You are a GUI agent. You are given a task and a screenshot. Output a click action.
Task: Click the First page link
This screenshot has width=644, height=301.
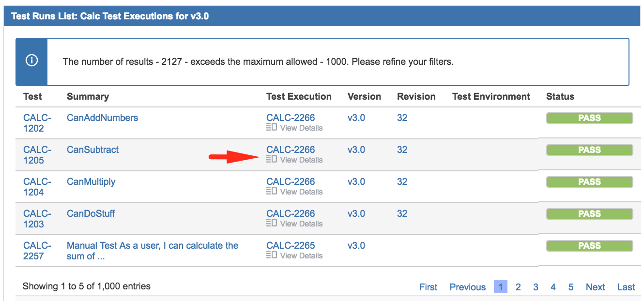tap(428, 287)
